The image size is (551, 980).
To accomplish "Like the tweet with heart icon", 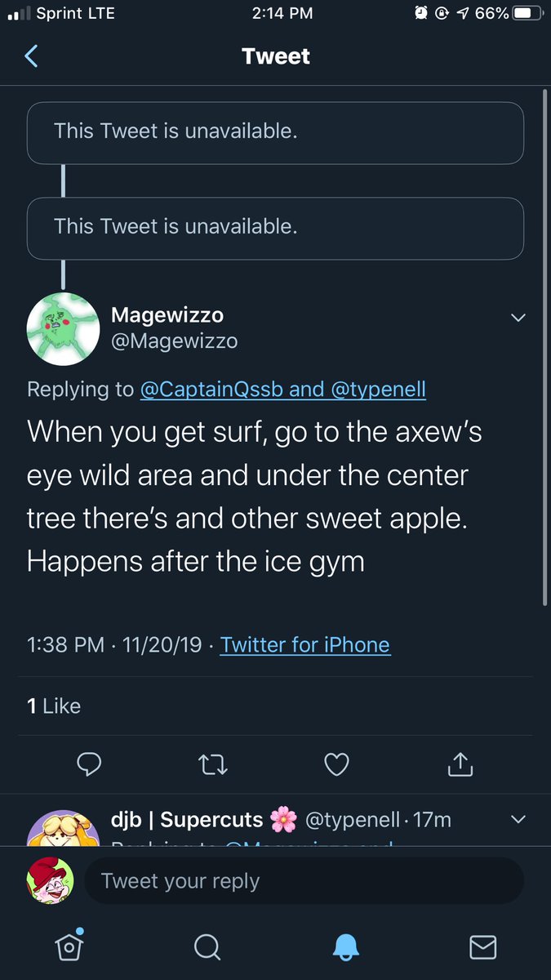I will pyautogui.click(x=336, y=764).
